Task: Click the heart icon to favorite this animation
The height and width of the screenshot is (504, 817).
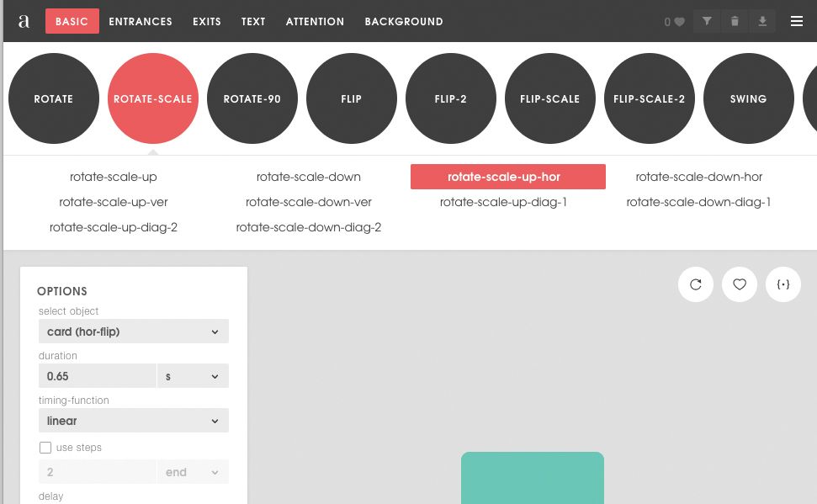Action: 740,284
